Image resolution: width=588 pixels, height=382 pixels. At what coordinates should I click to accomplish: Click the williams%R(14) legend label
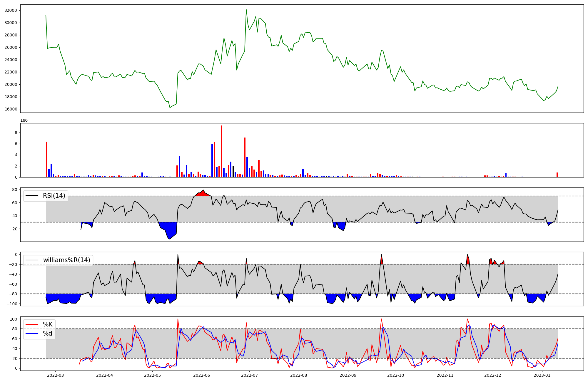click(x=66, y=260)
